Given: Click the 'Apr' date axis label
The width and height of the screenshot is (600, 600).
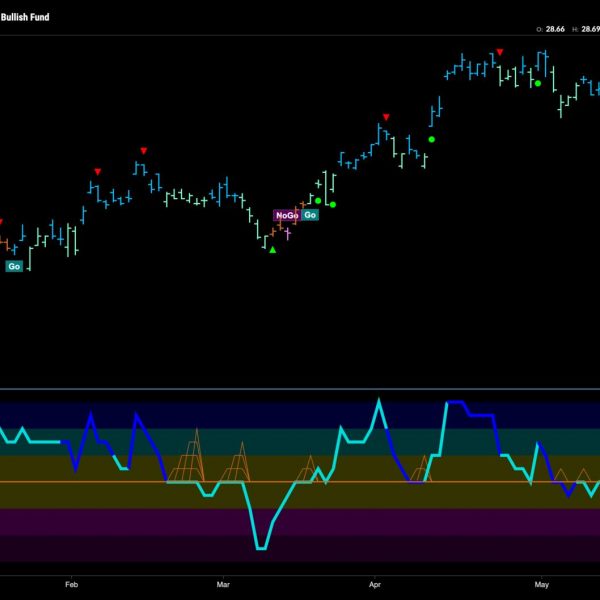Looking at the screenshot, I should click(375, 584).
